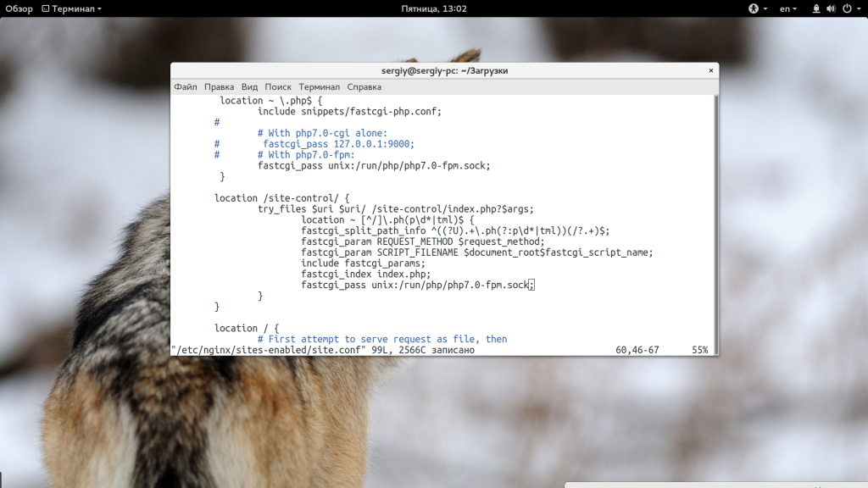Viewport: 868px width, 488px height.
Task: Click the volume speaker icon
Action: click(x=832, y=8)
